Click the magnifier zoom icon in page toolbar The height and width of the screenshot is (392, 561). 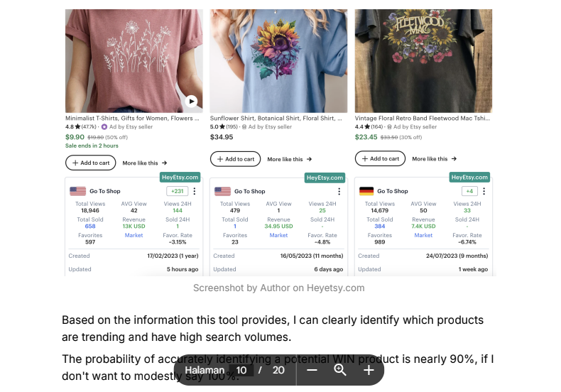click(340, 370)
